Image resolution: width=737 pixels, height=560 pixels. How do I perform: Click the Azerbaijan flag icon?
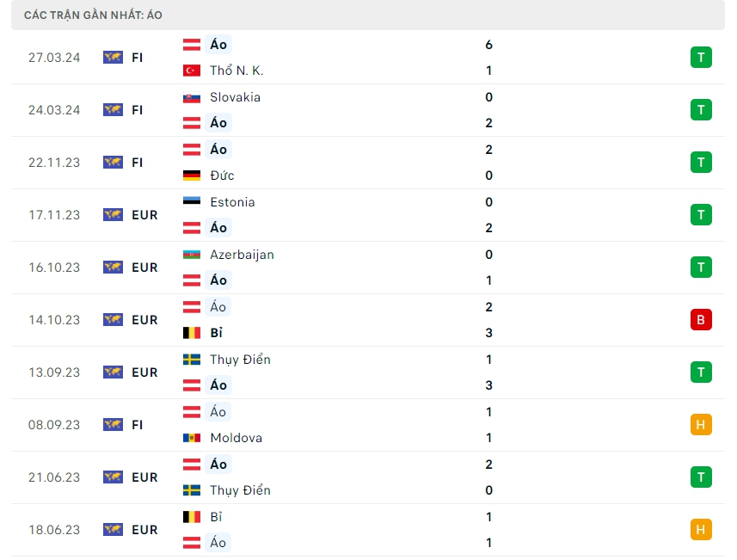[x=192, y=255]
